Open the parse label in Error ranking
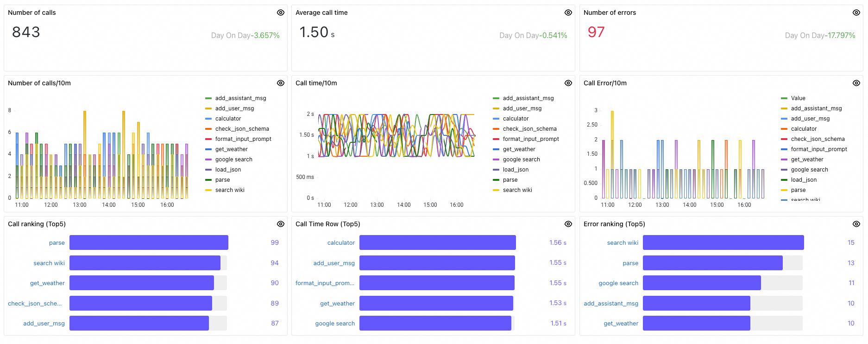Screen dimensions: 868x344 630,263
